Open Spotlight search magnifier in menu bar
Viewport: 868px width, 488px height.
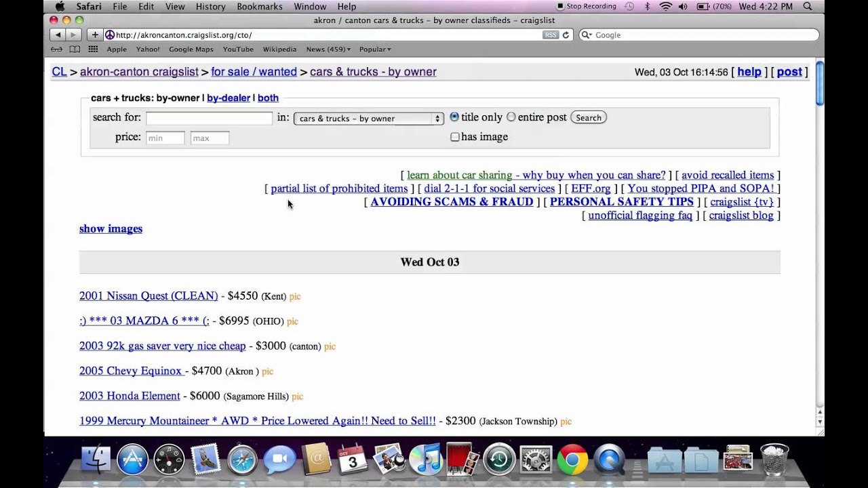[808, 7]
